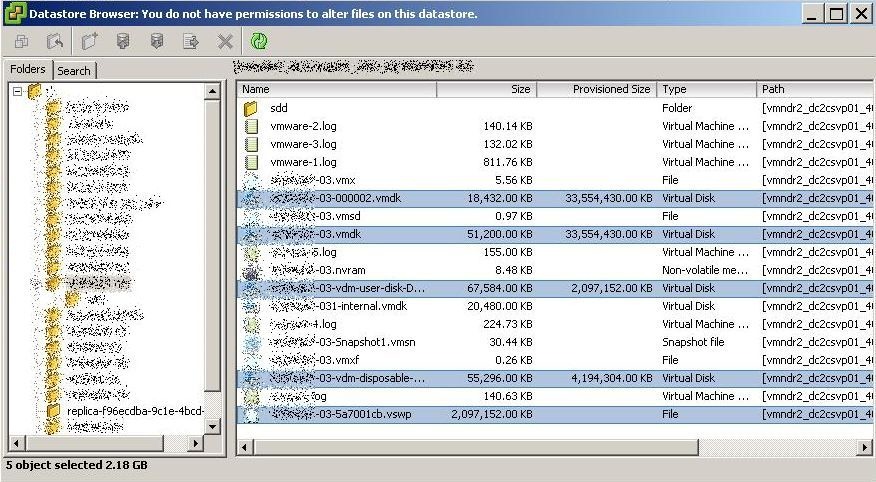Create a new folder via toolbar icon
Image resolution: width=876 pixels, height=482 pixels.
[89, 41]
